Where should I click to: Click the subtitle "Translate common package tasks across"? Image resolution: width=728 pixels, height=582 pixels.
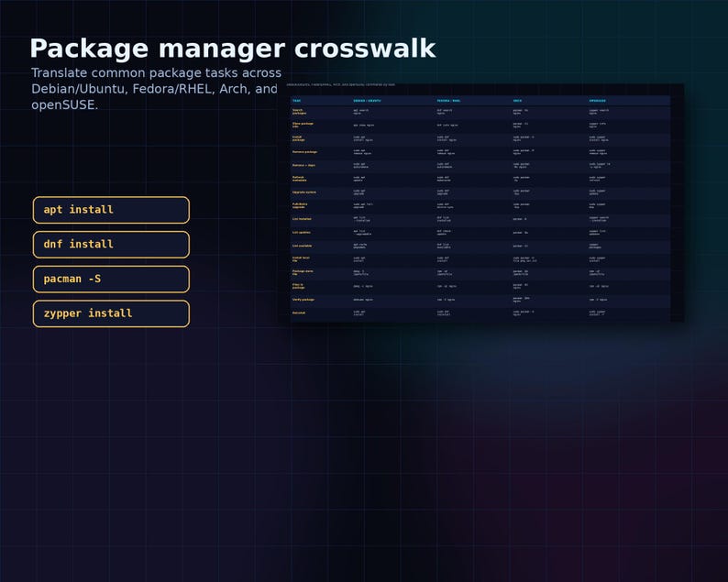coord(156,73)
